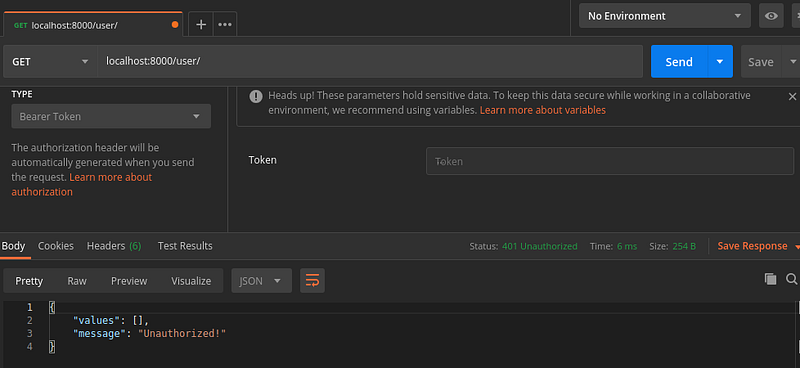Click the Token field label

tap(262, 160)
